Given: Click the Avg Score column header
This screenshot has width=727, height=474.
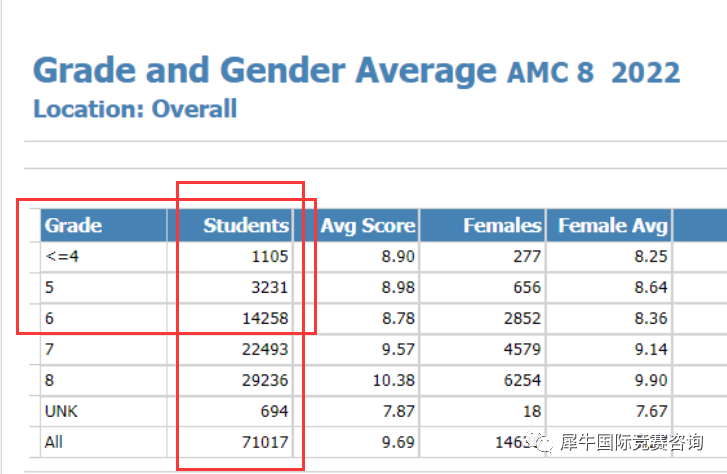Looking at the screenshot, I should coord(368,225).
